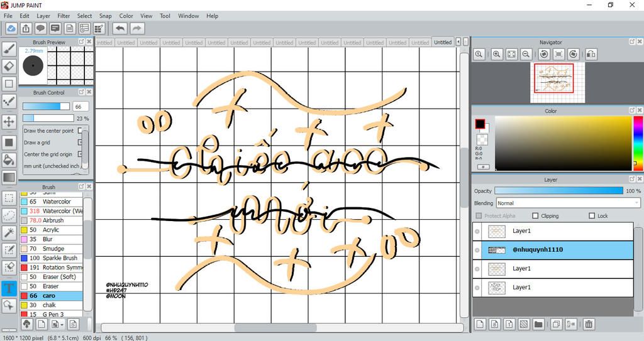644x341 pixels.
Task: Open the Window menu
Action: click(188, 16)
